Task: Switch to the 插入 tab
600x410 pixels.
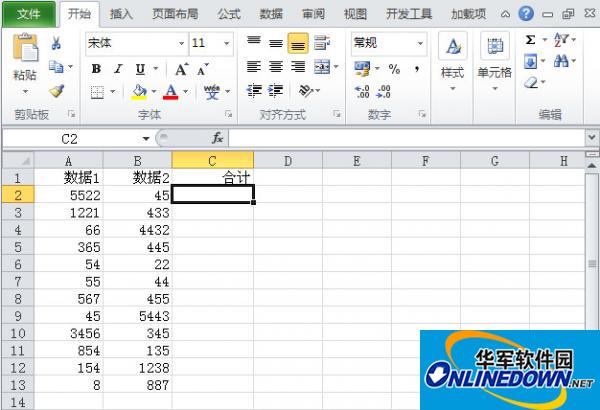Action: 121,14
